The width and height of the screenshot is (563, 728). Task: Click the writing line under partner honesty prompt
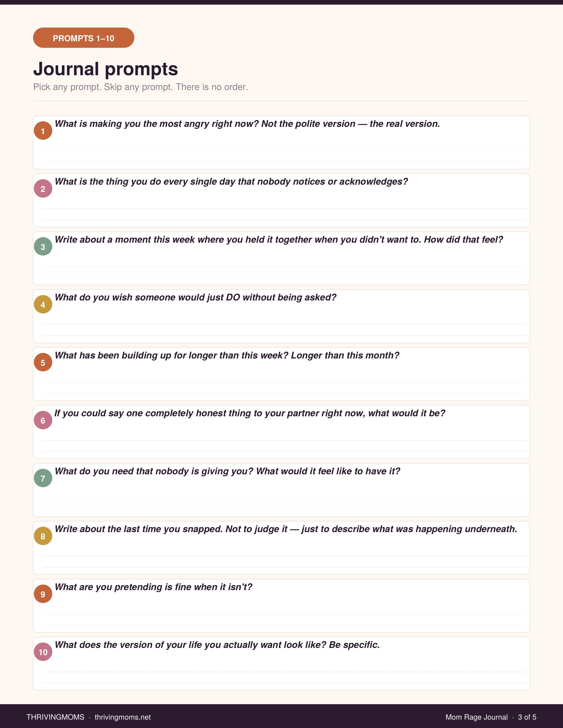point(285,440)
